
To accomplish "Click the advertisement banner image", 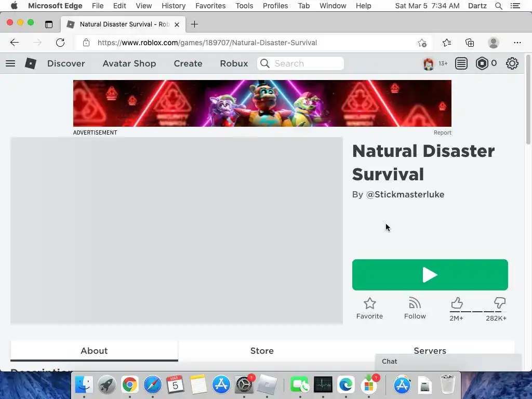I will pos(262,103).
